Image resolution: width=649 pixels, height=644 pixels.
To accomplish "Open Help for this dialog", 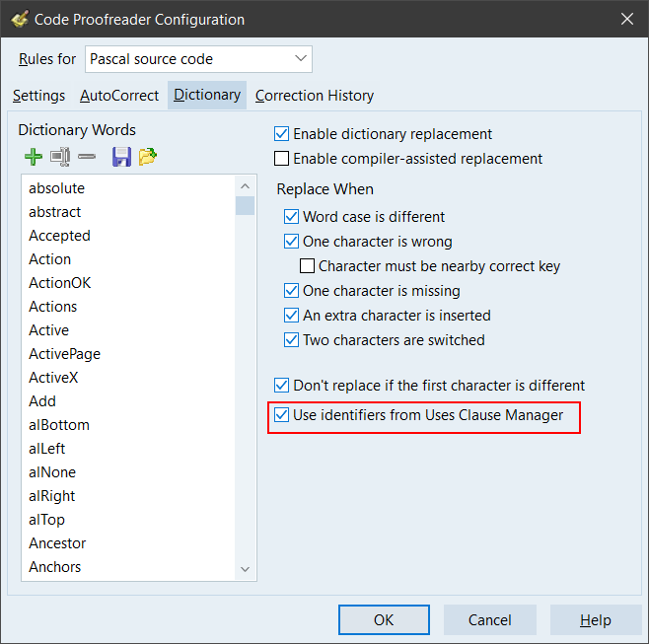I will tap(595, 619).
